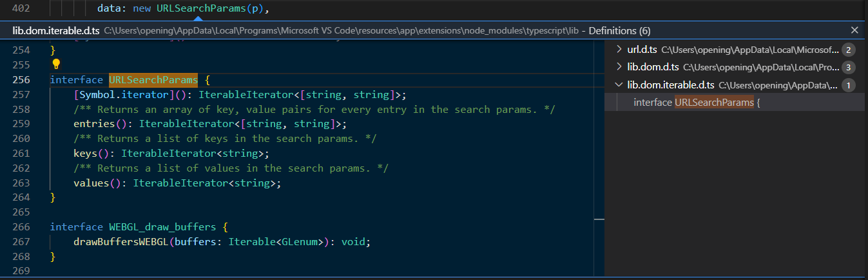Collapse the lib.dom.iterable.d.ts chevron arrow
Screen dimensions: 868x280
tap(619, 85)
